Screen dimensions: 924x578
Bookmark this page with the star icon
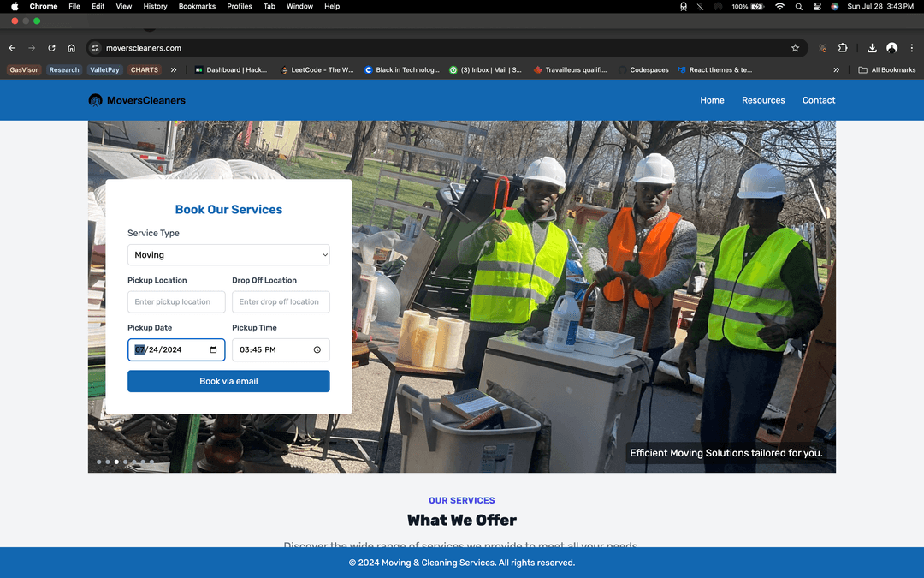pos(795,48)
